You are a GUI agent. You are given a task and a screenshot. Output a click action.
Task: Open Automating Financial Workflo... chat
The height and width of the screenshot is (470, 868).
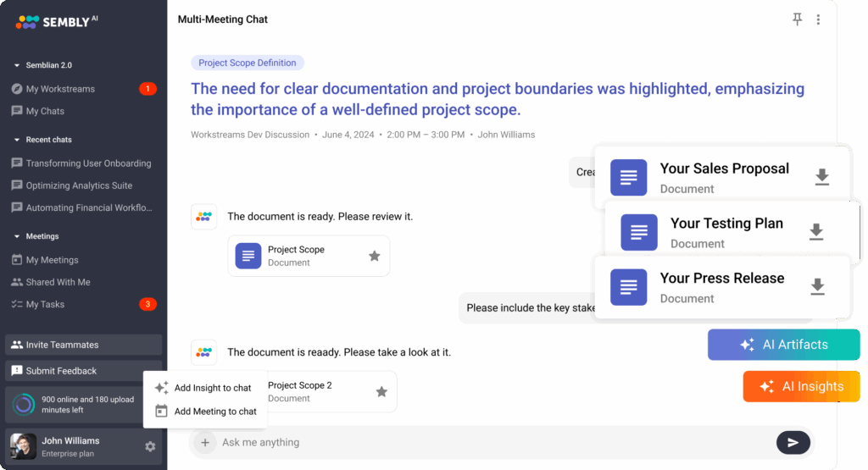tap(83, 208)
